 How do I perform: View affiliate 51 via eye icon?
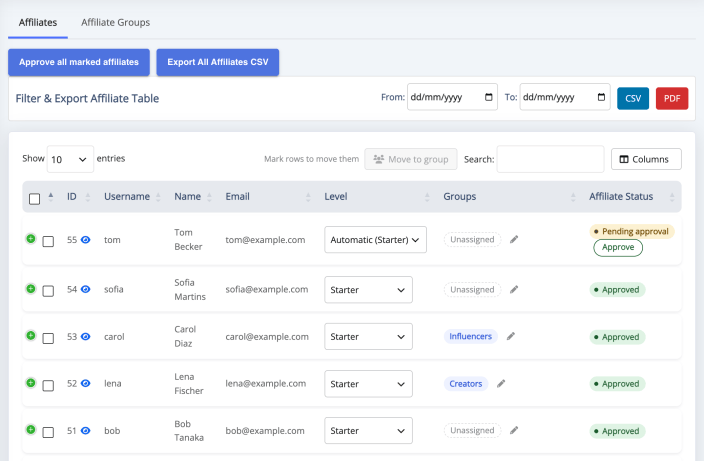point(85,430)
